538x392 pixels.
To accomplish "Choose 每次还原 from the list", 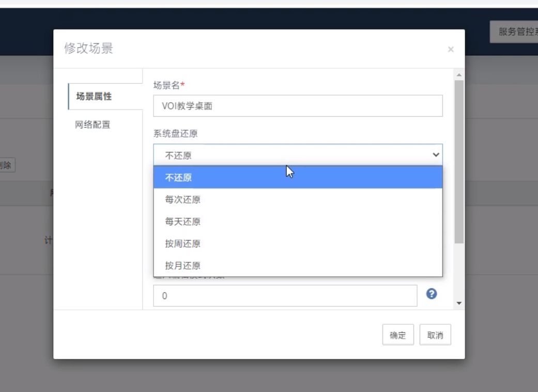I will (x=298, y=200).
